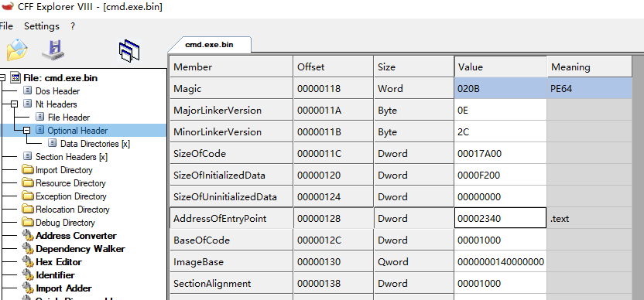Edit the AddressOfEntryPoint value 00002340
This screenshot has width=644, height=300.
click(500, 218)
